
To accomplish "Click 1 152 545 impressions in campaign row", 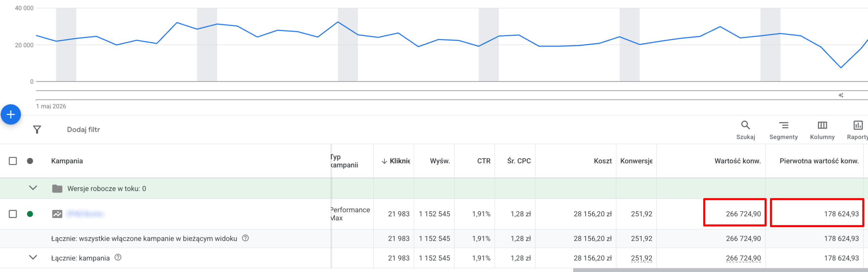I will pos(434,214).
